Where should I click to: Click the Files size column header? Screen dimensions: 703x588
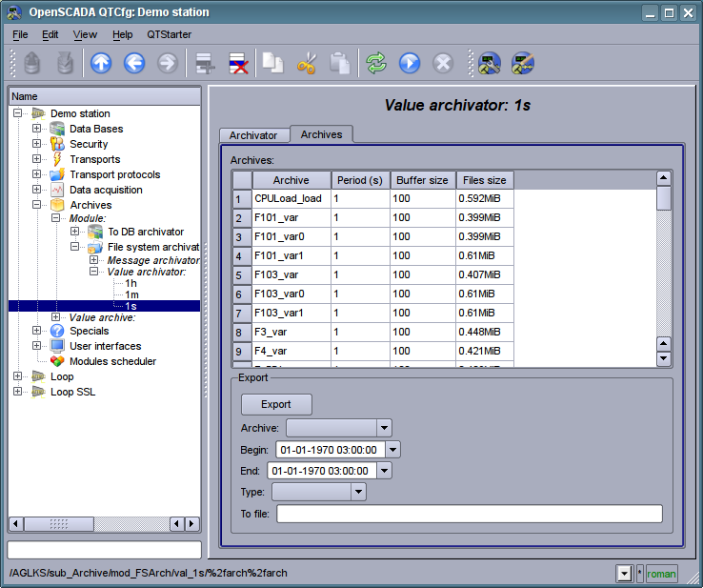(x=485, y=180)
